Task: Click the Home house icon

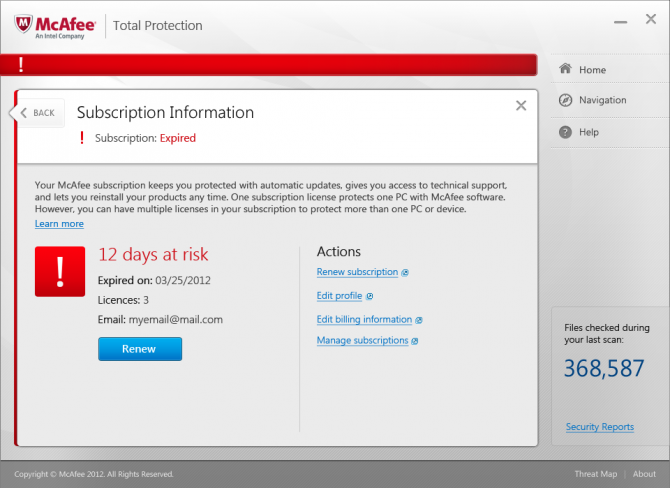Action: [x=565, y=68]
